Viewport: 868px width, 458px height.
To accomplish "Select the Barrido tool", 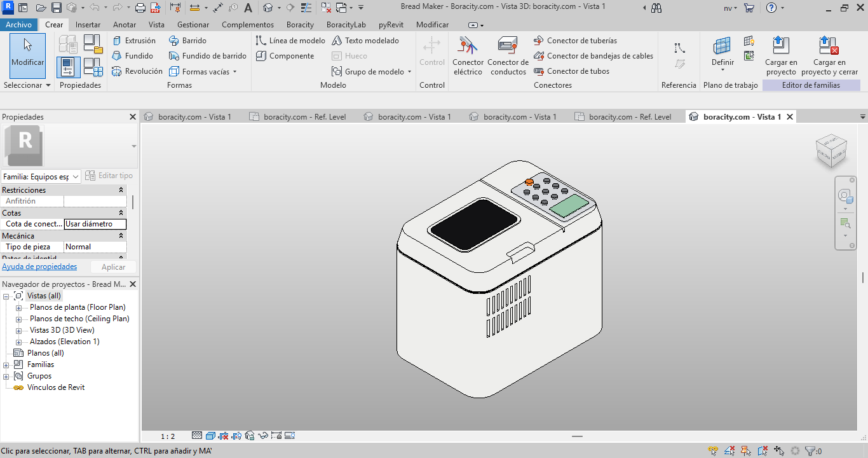I will click(x=187, y=41).
